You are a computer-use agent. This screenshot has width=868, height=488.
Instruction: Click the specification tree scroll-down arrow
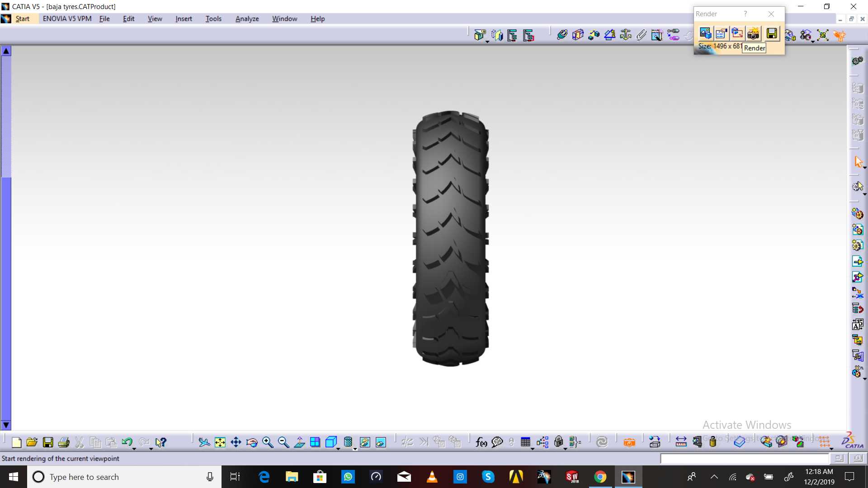(6, 425)
